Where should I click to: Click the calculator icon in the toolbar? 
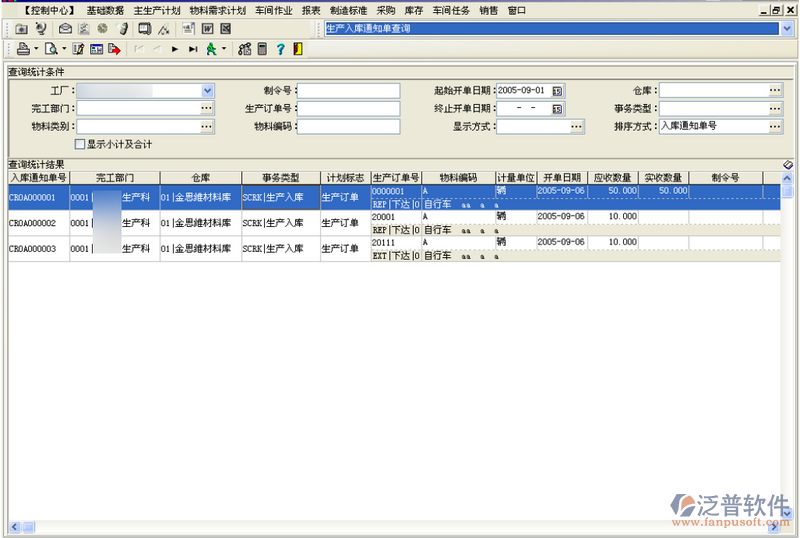262,48
